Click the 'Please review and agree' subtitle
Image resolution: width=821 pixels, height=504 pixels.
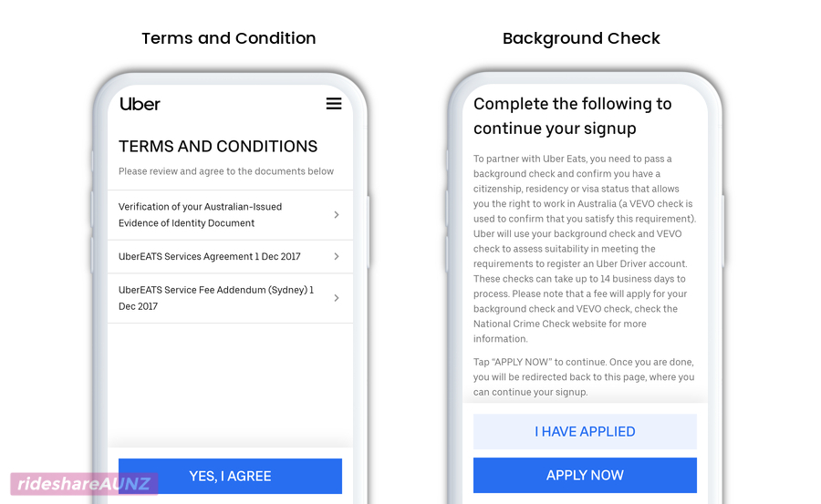225,171
